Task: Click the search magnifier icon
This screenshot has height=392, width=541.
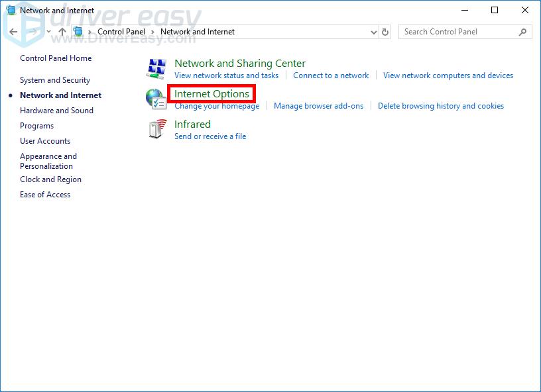Action: (523, 32)
